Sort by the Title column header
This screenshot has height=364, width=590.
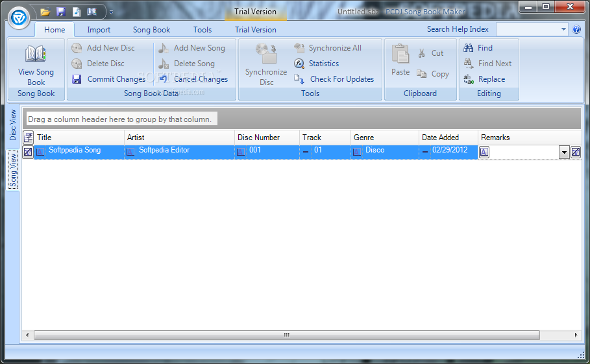tap(79, 138)
